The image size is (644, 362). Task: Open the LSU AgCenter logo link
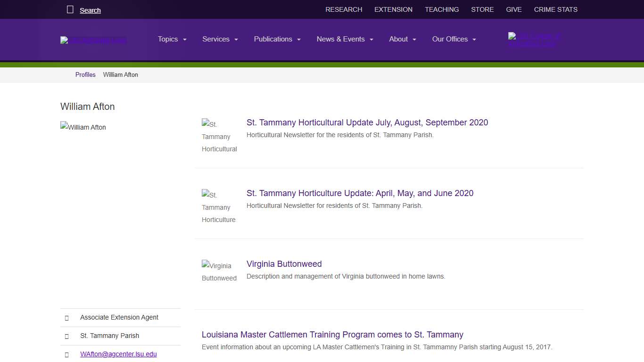point(93,40)
